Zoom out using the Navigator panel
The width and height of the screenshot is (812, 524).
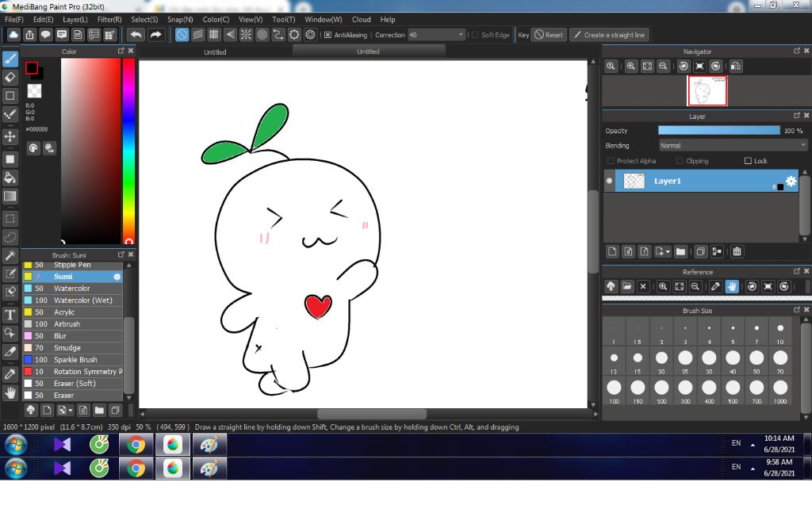coord(663,67)
